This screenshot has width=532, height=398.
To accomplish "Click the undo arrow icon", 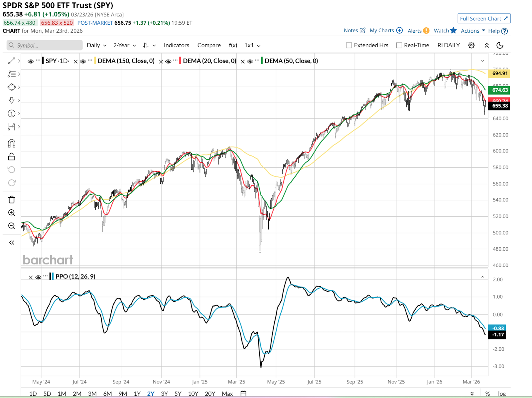I will [12, 170].
